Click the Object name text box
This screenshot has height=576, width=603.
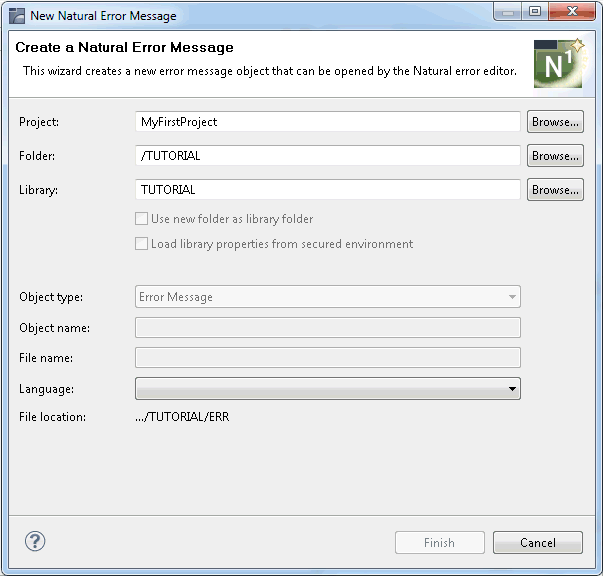327,328
